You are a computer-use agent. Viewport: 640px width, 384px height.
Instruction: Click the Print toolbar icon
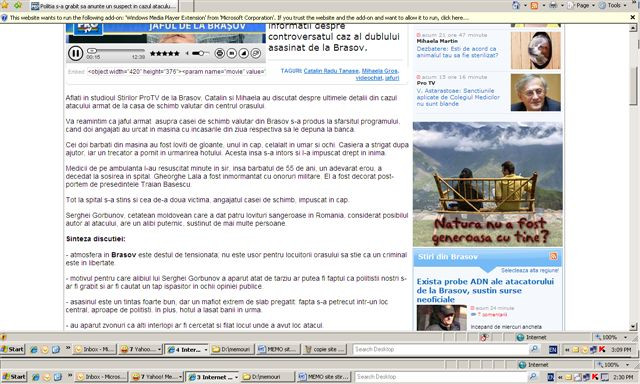(x=553, y=5)
